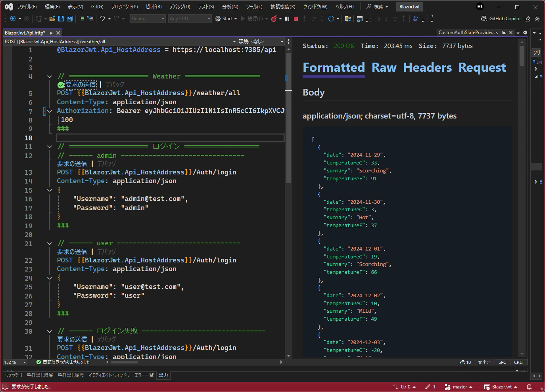Pause execution with Break All icon
The width and height of the screenshot is (545, 392).
(x=287, y=19)
